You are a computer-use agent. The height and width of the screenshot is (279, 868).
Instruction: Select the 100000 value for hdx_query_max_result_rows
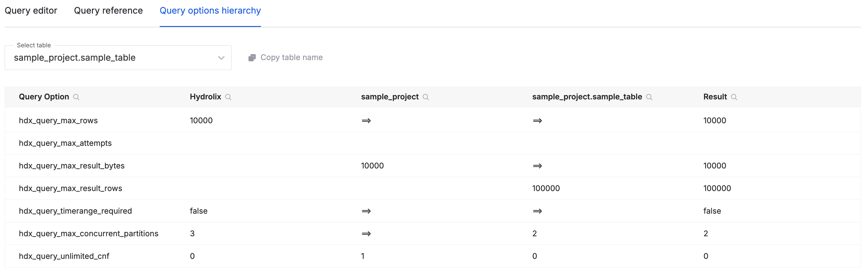[546, 188]
